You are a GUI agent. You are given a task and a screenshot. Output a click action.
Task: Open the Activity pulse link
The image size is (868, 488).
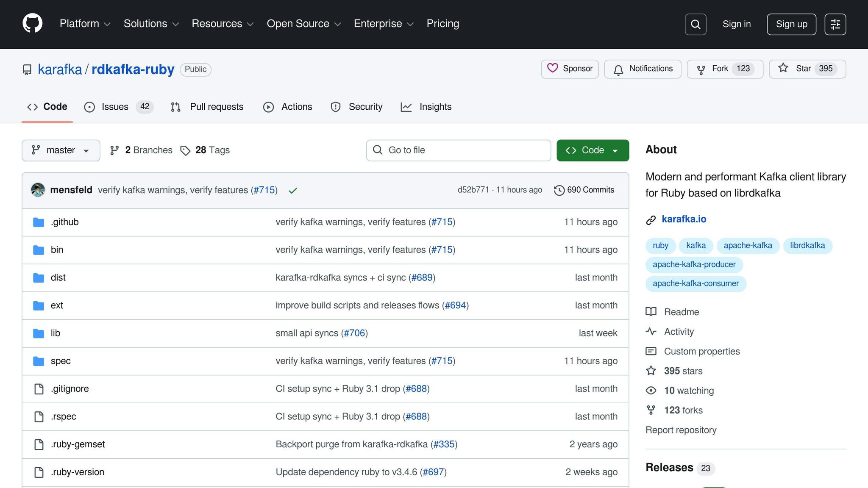(x=679, y=332)
